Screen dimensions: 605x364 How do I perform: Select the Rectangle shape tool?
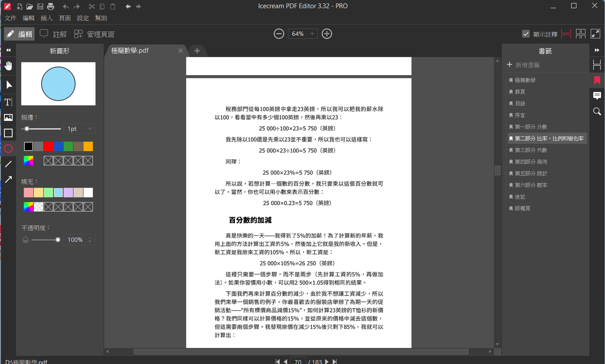[8, 133]
